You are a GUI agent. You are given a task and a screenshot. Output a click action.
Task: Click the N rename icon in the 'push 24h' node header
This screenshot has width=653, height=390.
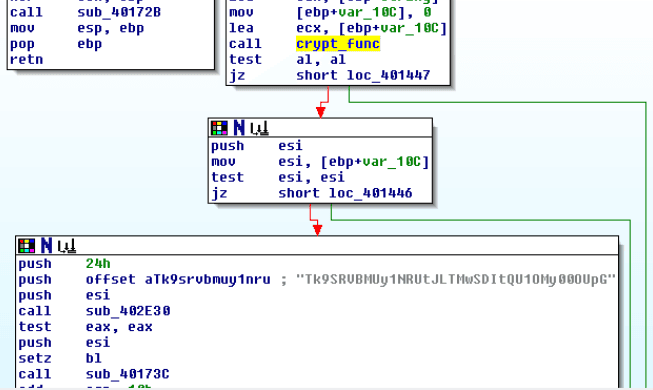tap(47, 246)
